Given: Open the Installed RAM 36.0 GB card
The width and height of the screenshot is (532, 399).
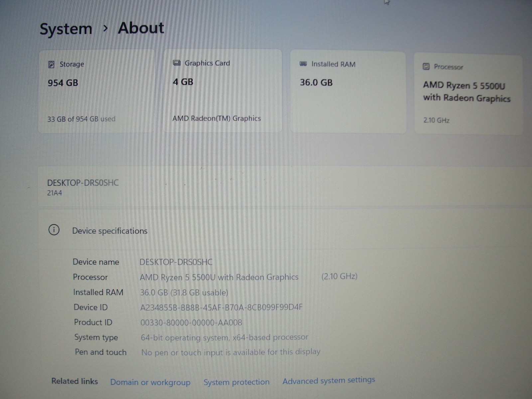Looking at the screenshot, I should (x=348, y=92).
